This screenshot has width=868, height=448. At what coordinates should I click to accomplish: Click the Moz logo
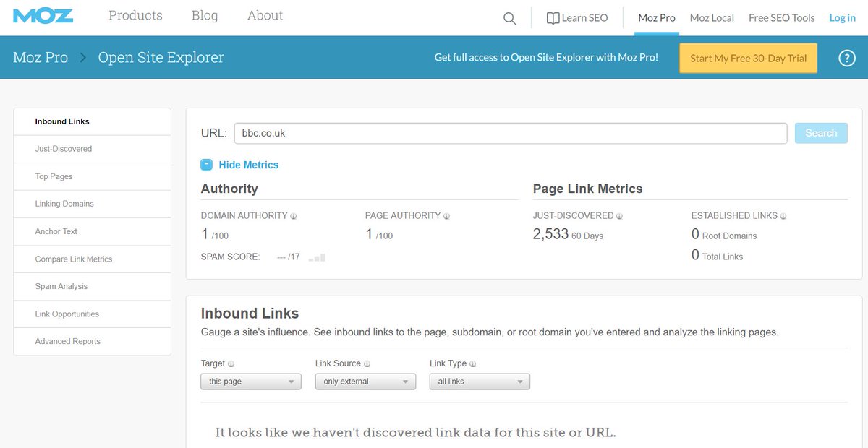(x=43, y=16)
